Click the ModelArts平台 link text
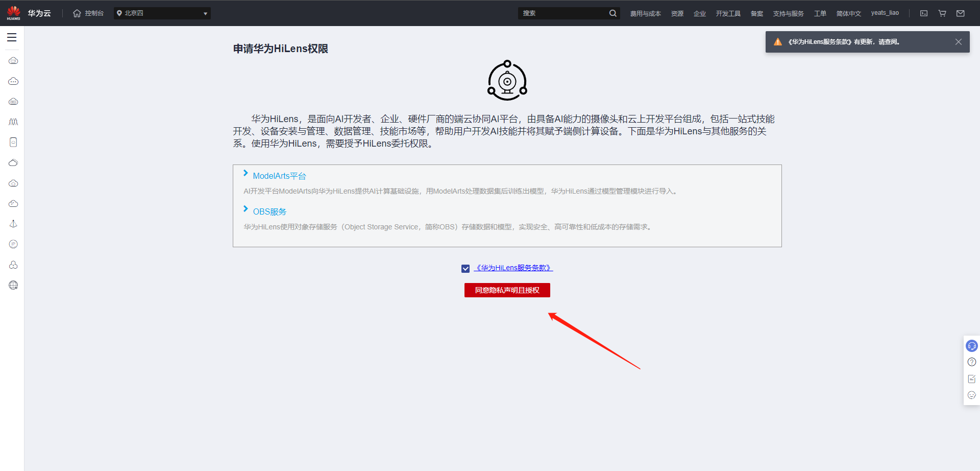Screen dimensions: 980x471 click(x=279, y=176)
